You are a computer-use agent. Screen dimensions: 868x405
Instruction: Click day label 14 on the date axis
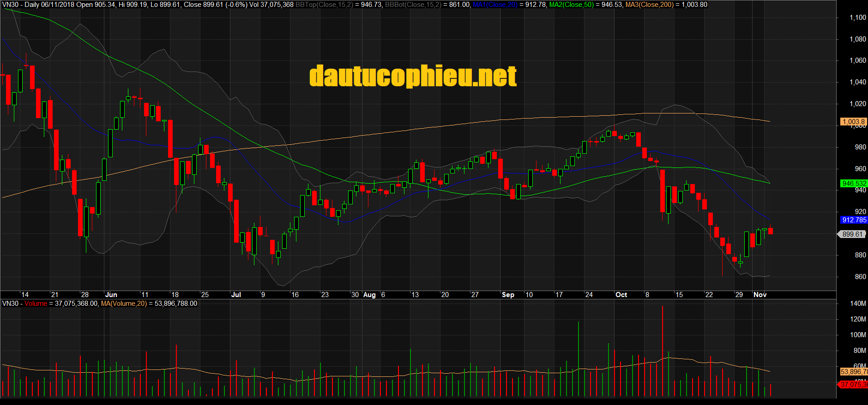pos(25,295)
